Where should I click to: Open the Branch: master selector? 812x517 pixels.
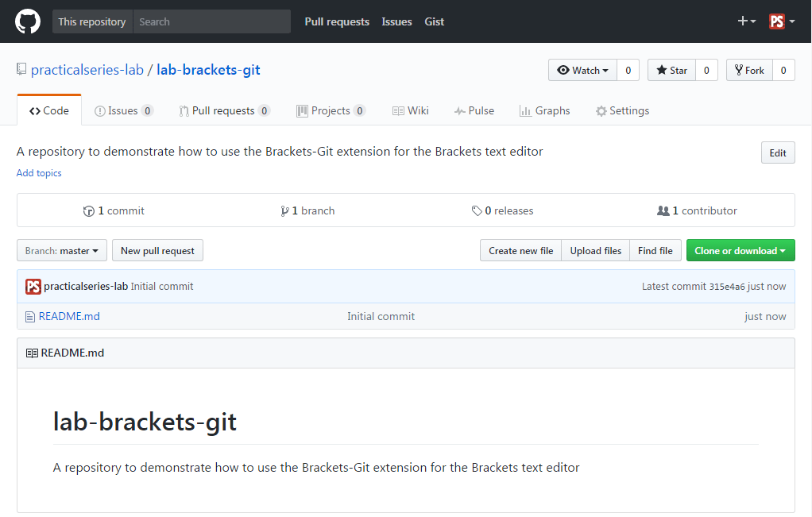(62, 250)
